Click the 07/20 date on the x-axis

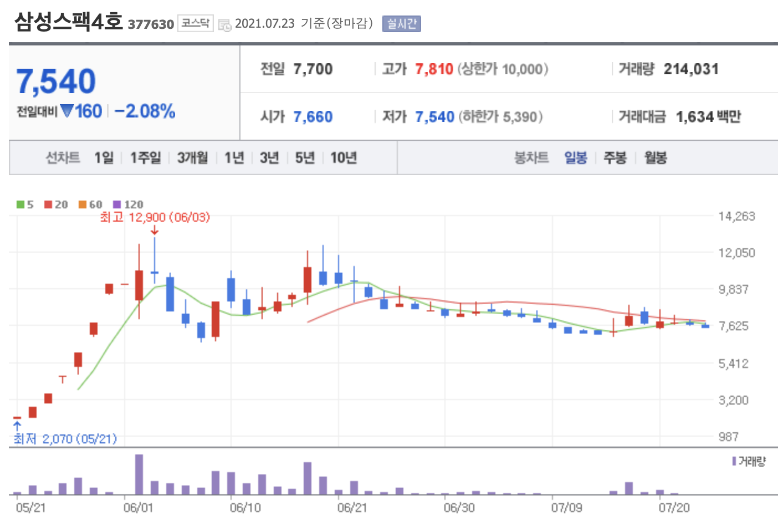[674, 508]
